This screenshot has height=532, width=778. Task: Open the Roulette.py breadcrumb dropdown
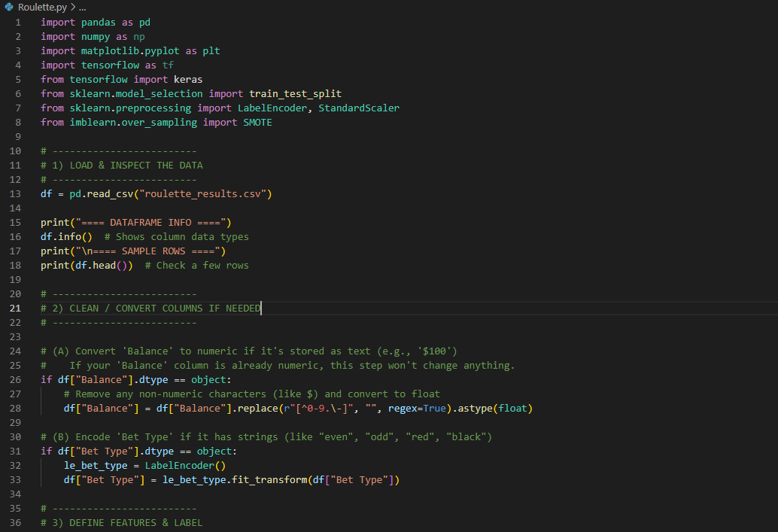tap(41, 7)
